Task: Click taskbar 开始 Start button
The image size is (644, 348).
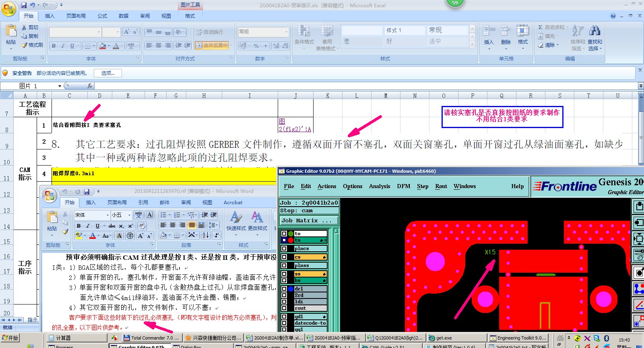Action: point(10,338)
